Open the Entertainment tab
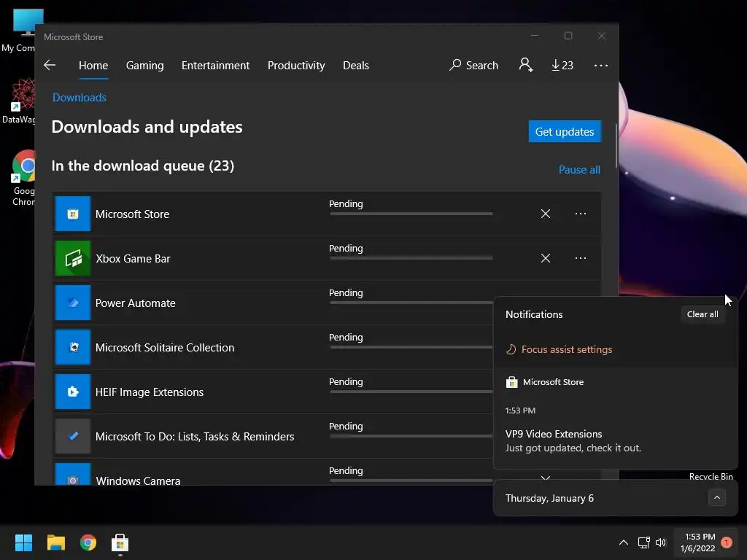 click(215, 65)
